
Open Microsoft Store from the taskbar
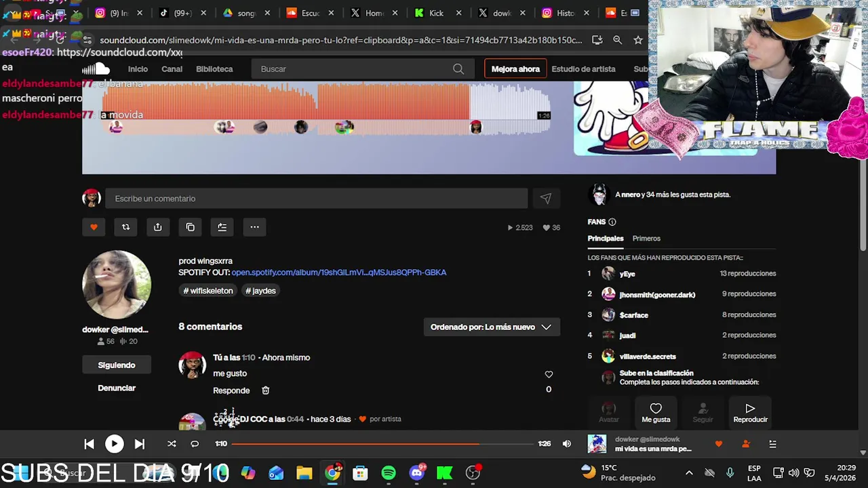360,472
